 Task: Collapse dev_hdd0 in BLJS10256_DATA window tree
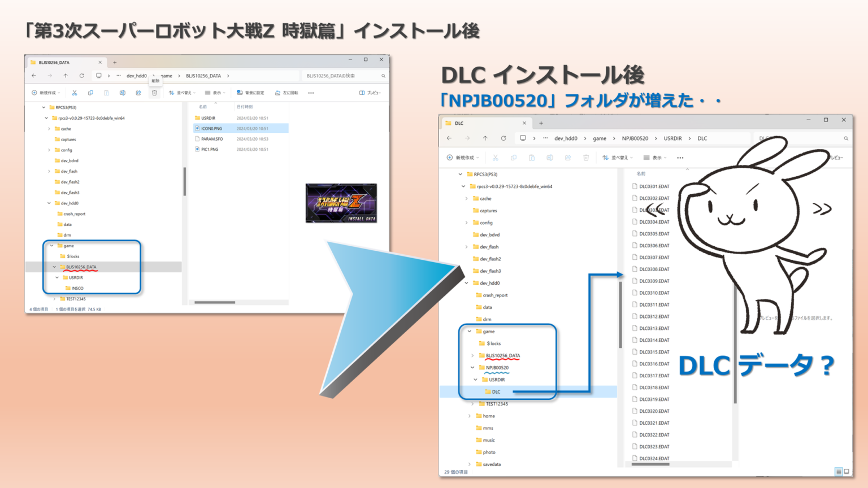[49, 203]
